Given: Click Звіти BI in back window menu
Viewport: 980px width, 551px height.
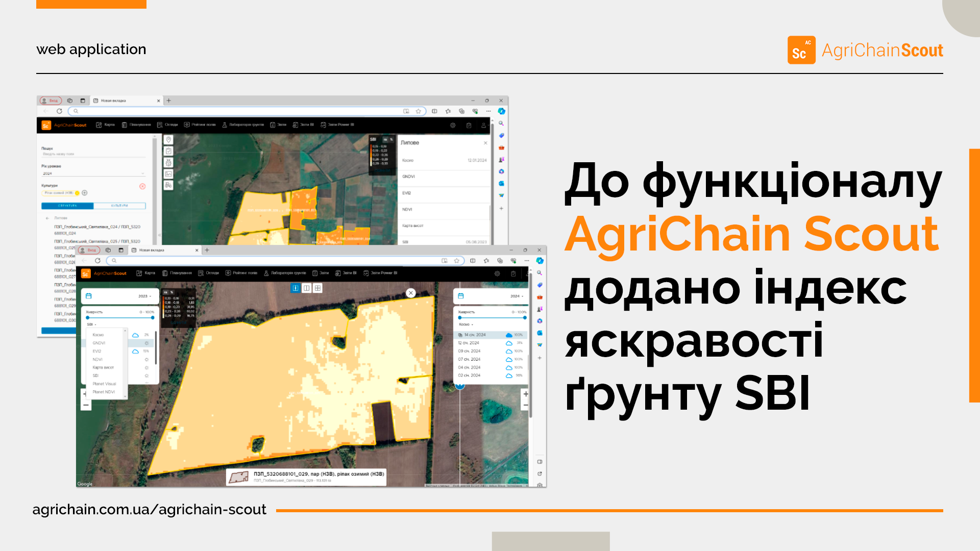Looking at the screenshot, I should coord(303,124).
